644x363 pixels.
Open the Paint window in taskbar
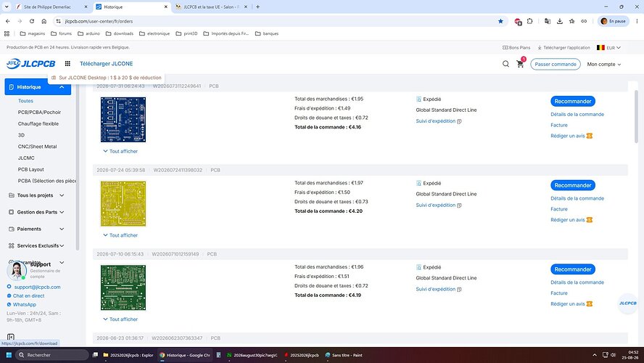(x=344, y=355)
